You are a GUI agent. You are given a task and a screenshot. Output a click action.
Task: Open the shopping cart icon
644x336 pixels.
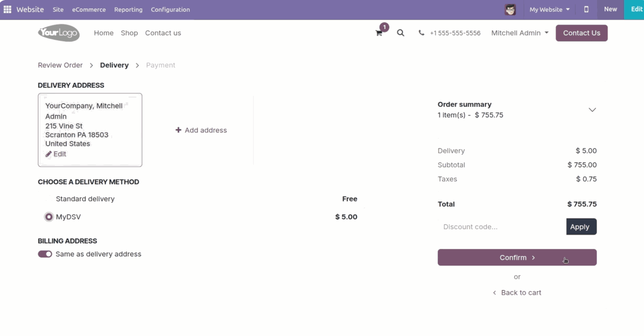(x=379, y=33)
